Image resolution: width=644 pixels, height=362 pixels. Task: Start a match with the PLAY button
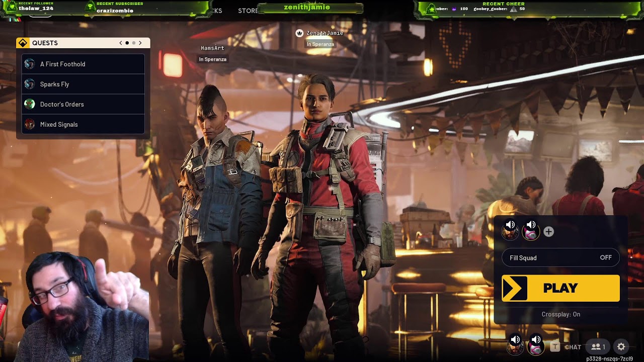point(560,288)
